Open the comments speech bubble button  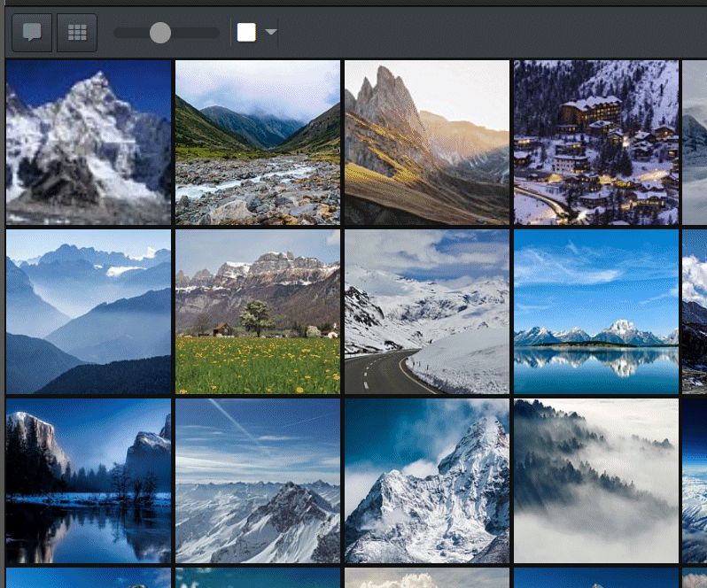tap(32, 33)
